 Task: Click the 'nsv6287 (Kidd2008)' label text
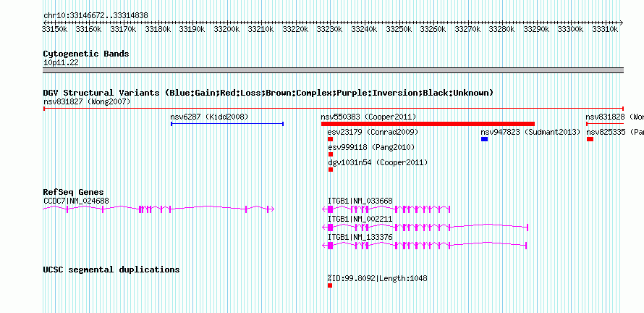pyautogui.click(x=209, y=117)
